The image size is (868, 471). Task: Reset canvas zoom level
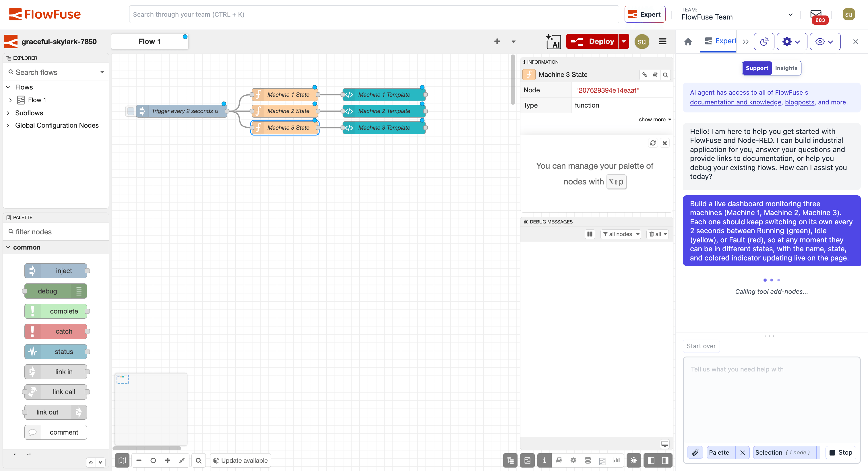pyautogui.click(x=153, y=460)
